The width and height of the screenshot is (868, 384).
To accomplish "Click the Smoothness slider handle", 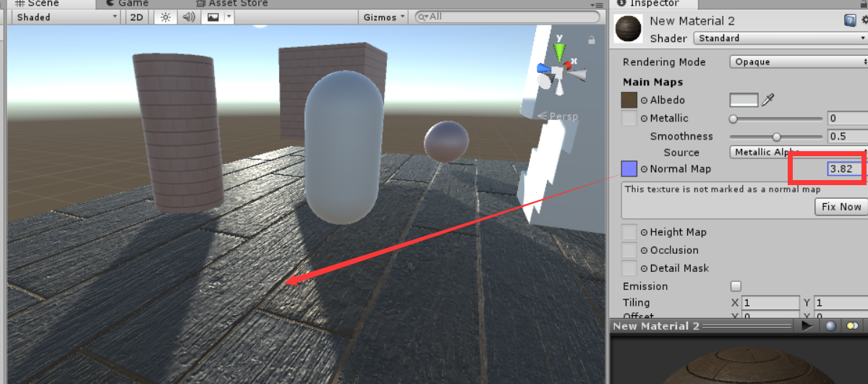I will click(x=777, y=137).
